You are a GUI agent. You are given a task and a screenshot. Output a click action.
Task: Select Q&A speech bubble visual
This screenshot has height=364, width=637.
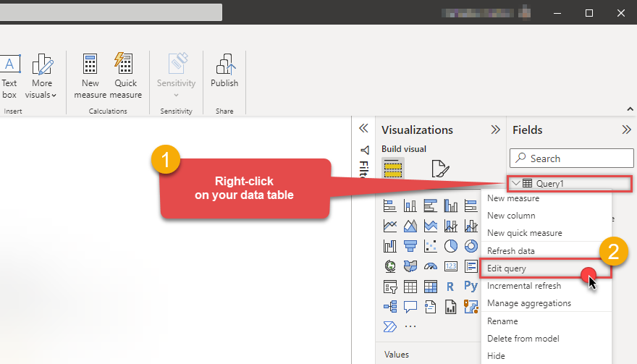coord(410,307)
